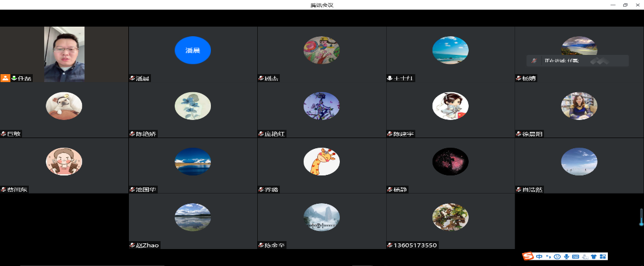Select the dog avatar tile
The image size is (644, 266).
(64, 106)
